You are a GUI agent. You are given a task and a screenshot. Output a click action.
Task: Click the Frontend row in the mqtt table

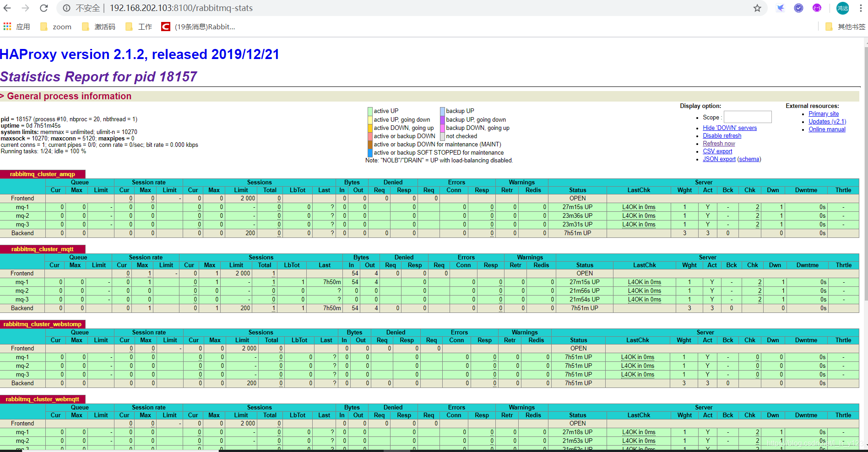pos(429,274)
